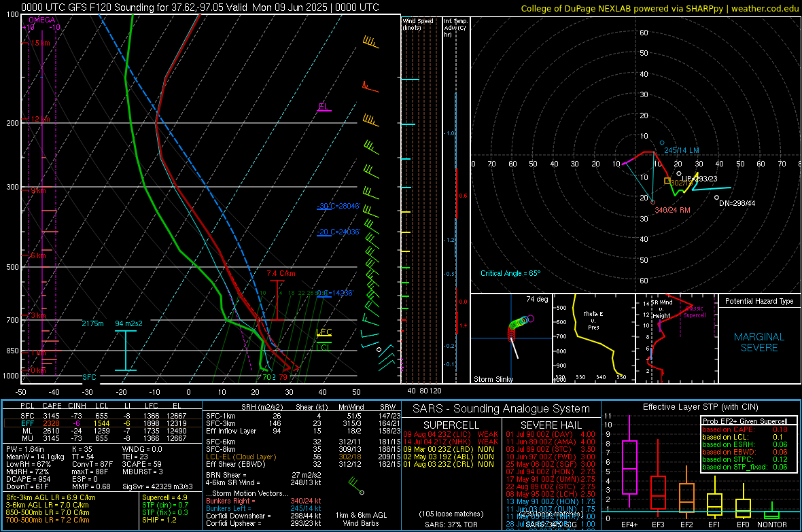
Task: Click the SHIP = 1.2 value
Action: (x=159, y=520)
